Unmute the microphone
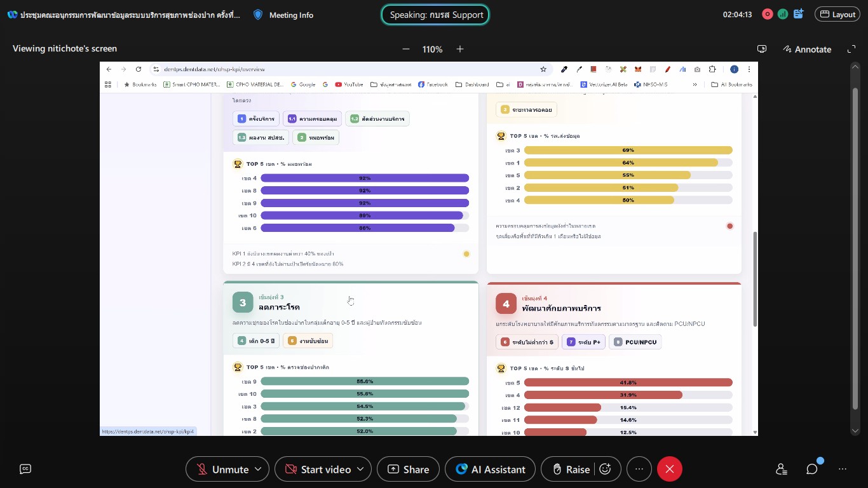Image resolution: width=868 pixels, height=488 pixels. coord(222,470)
